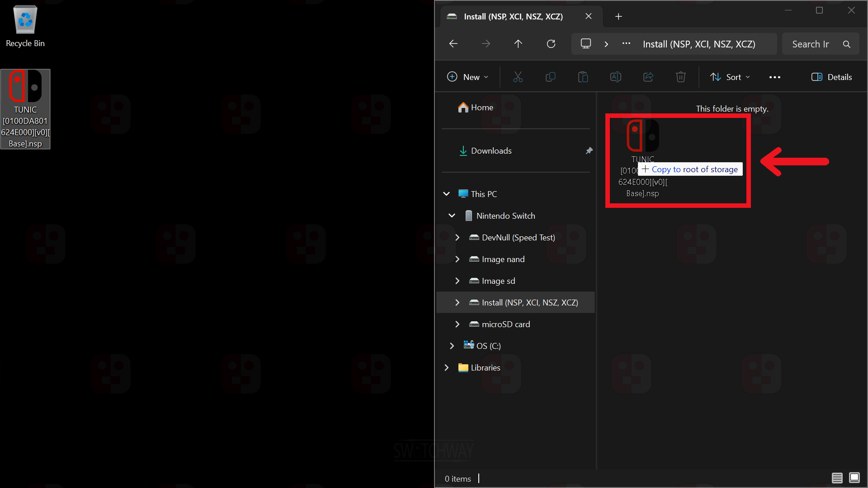Click the Refresh button
868x488 pixels.
pos(551,44)
